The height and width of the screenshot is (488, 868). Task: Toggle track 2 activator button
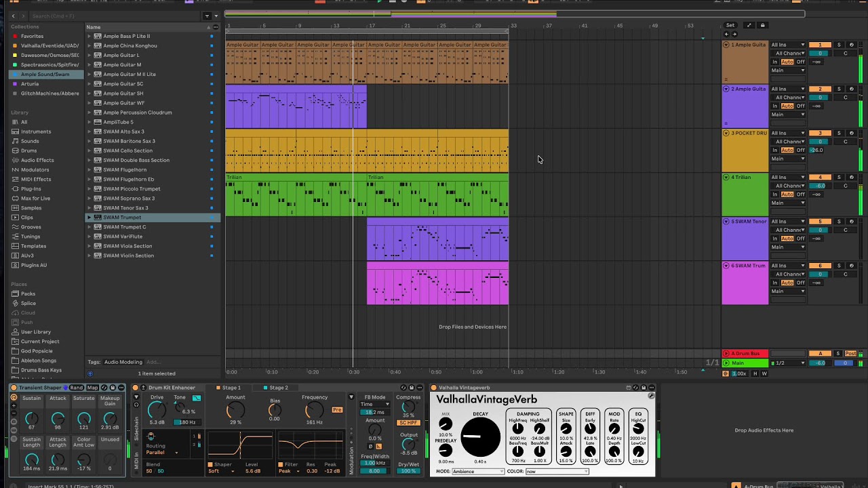(820, 89)
